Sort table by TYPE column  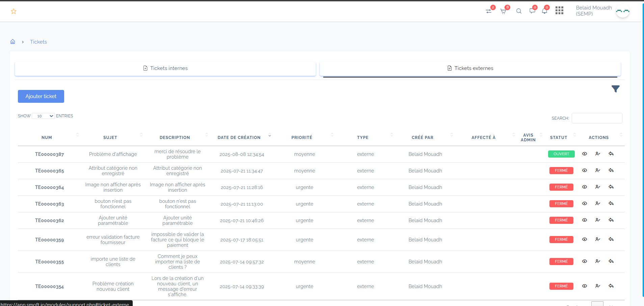click(363, 138)
